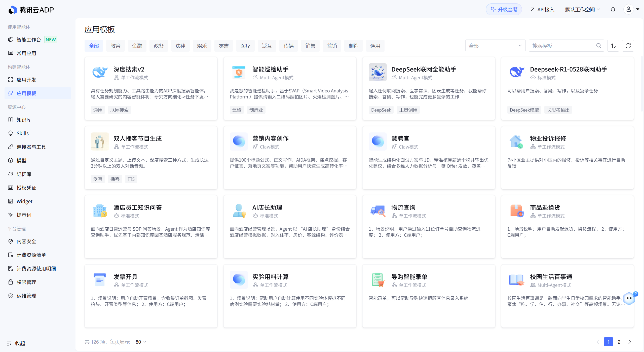This screenshot has width=644, height=352.
Task: Open 权限管理 in the sidebar
Action: coord(38,282)
